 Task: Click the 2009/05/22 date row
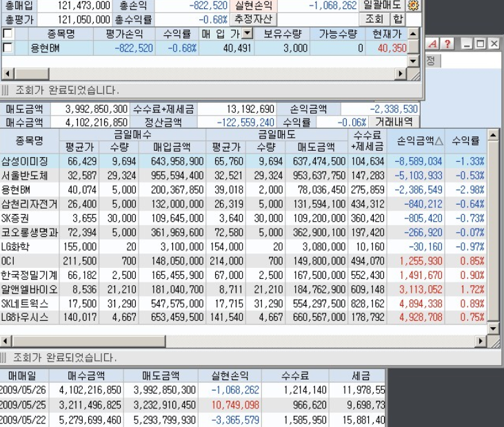point(192,419)
